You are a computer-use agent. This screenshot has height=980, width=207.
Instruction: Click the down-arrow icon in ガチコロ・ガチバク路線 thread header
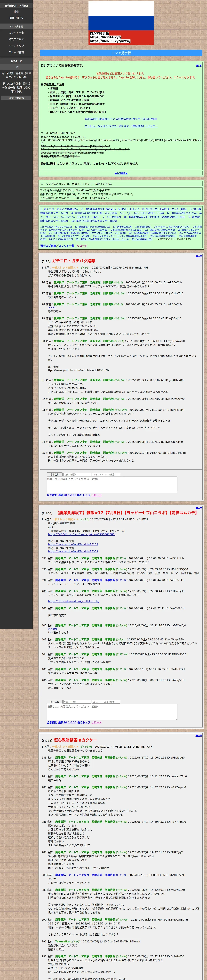point(201,256)
